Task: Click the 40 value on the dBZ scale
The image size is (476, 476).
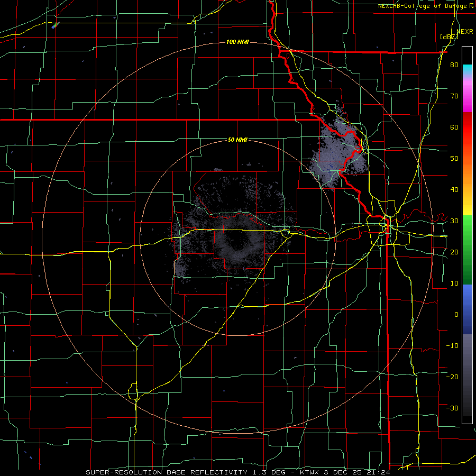Action: tap(454, 190)
